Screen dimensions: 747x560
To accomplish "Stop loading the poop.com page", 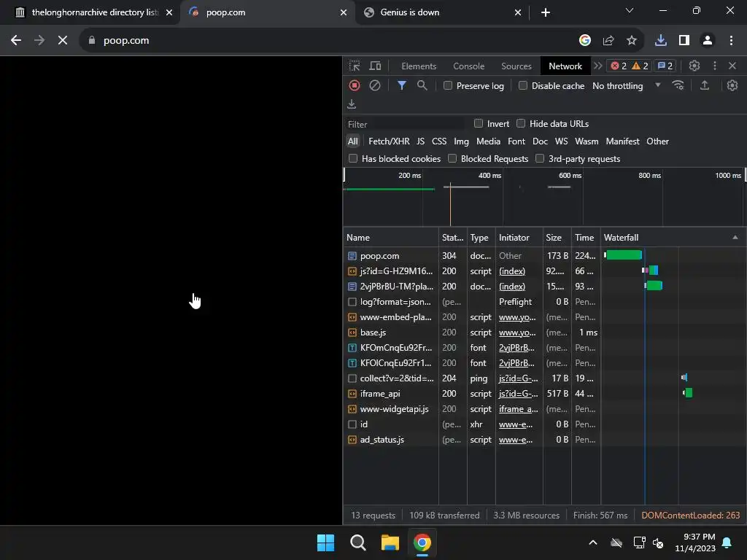I will pyautogui.click(x=63, y=41).
